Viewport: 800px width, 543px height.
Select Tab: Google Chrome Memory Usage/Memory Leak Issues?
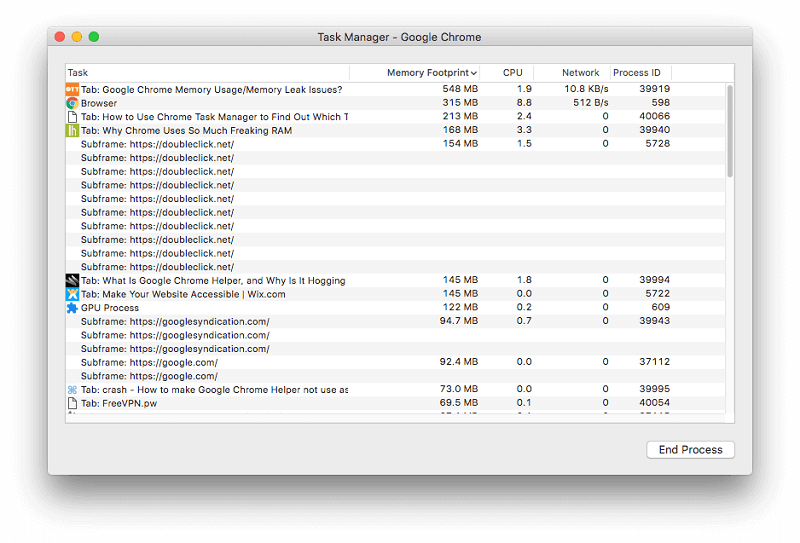pyautogui.click(x=395, y=90)
